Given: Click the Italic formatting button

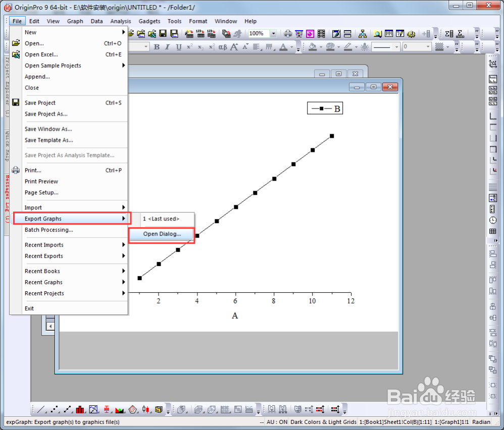Looking at the screenshot, I should coord(168,47).
